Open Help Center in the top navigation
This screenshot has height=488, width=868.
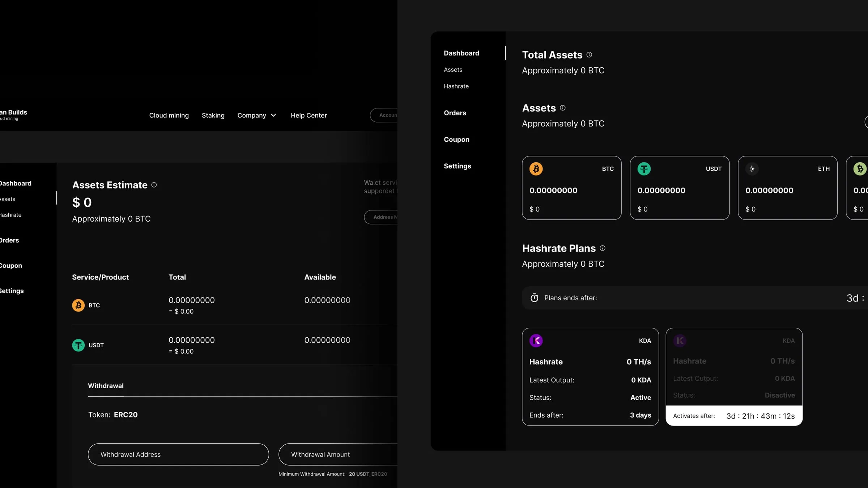(309, 115)
